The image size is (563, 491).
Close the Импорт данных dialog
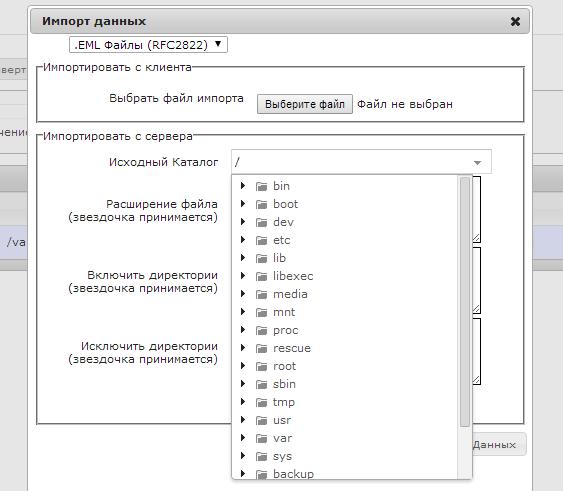[515, 22]
